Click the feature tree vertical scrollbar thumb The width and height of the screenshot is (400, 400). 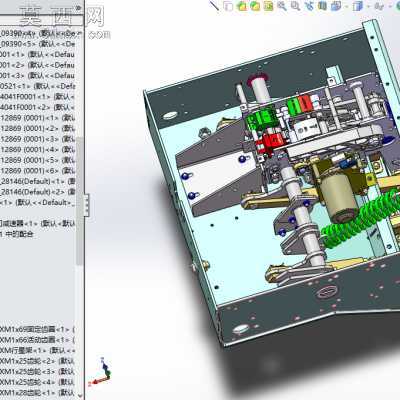tap(80, 200)
